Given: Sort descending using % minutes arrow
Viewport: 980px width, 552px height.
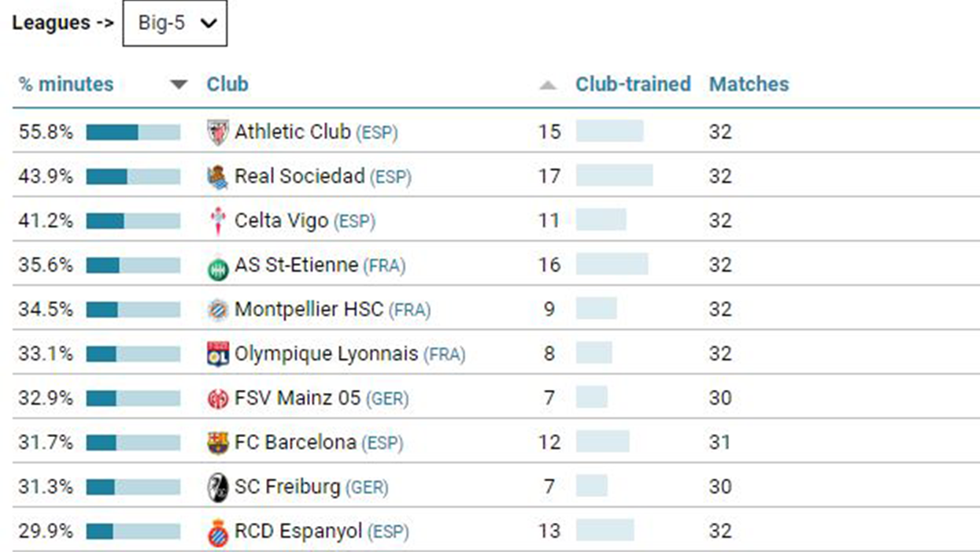Looking at the screenshot, I should pos(179,85).
